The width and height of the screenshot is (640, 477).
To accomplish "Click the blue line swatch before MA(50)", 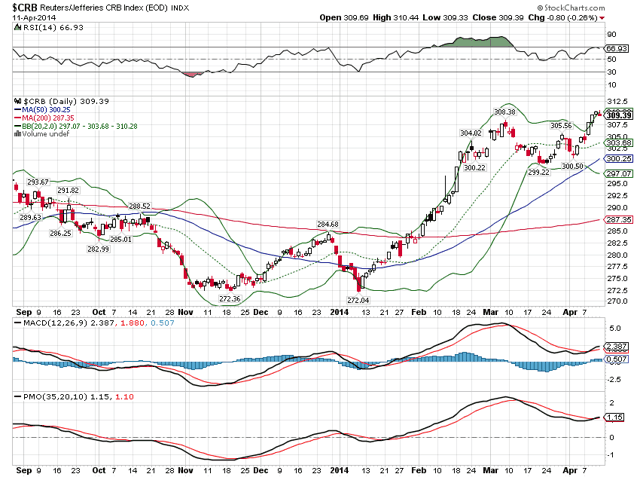I will (x=17, y=110).
